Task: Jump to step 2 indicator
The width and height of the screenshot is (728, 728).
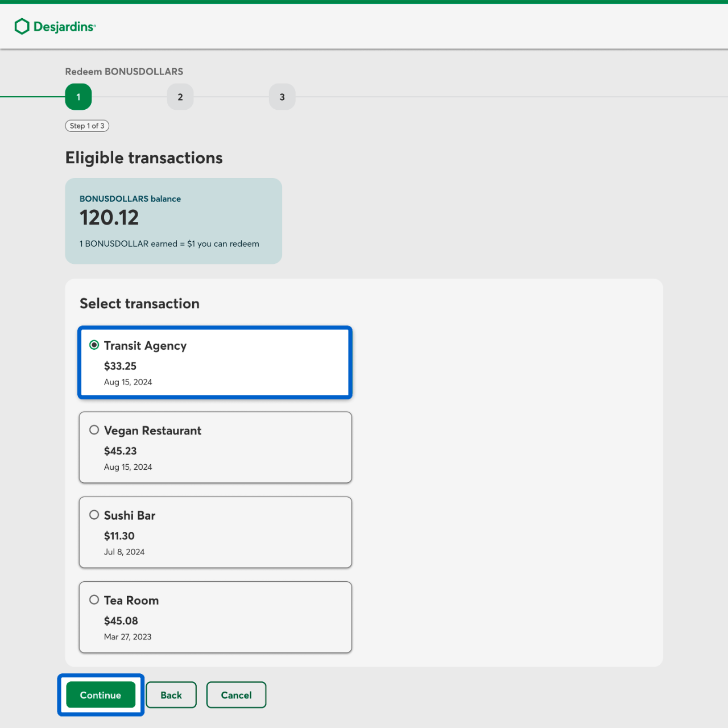Action: click(180, 97)
